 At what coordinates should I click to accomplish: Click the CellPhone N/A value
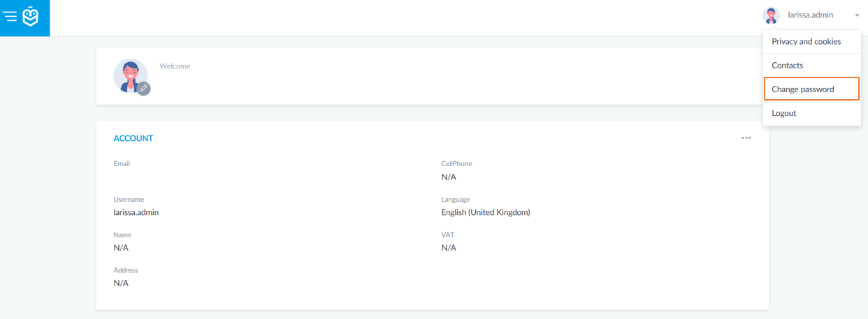click(x=449, y=177)
